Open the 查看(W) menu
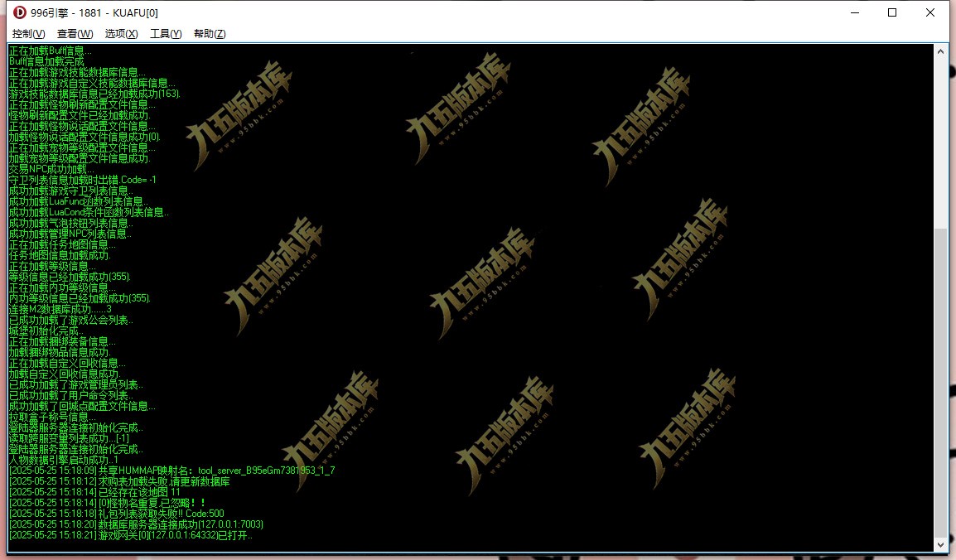Screen dimensions: 956x560 pyautogui.click(x=75, y=33)
